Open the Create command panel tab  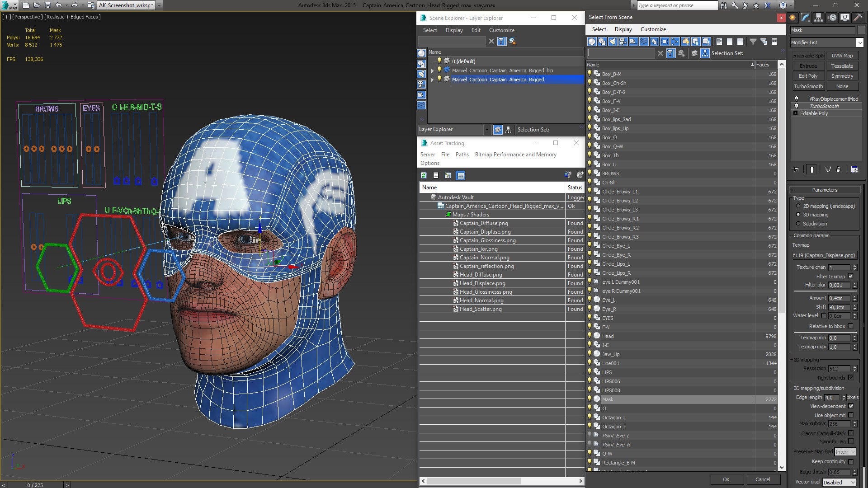[793, 18]
